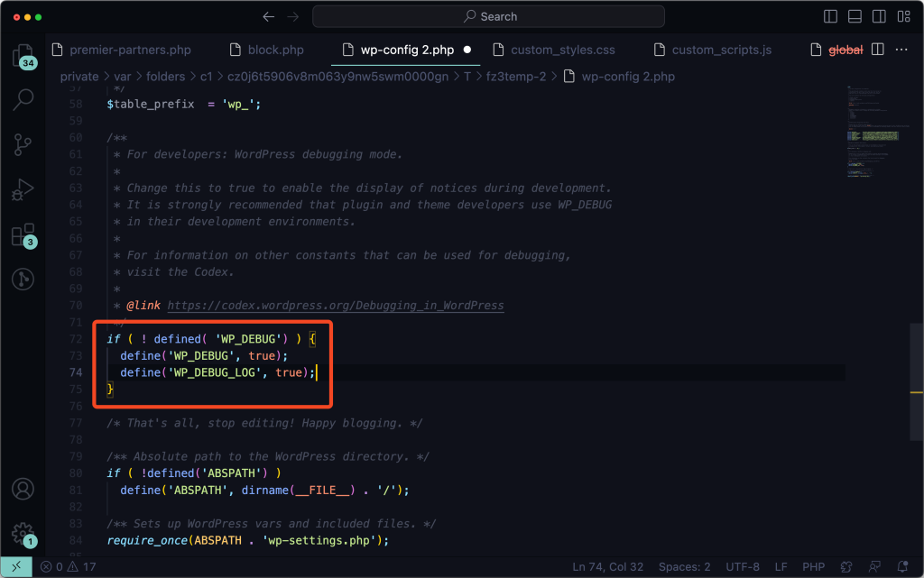
Task: Open the Source Control view
Action: click(x=23, y=144)
